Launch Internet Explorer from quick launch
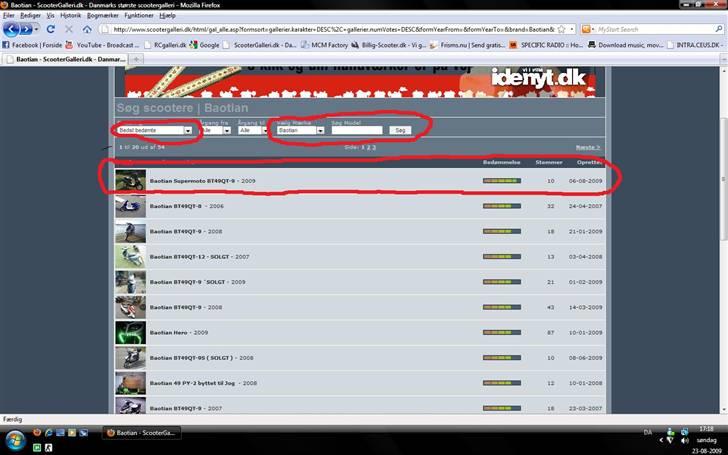This screenshot has height=455, width=728. click(48, 432)
